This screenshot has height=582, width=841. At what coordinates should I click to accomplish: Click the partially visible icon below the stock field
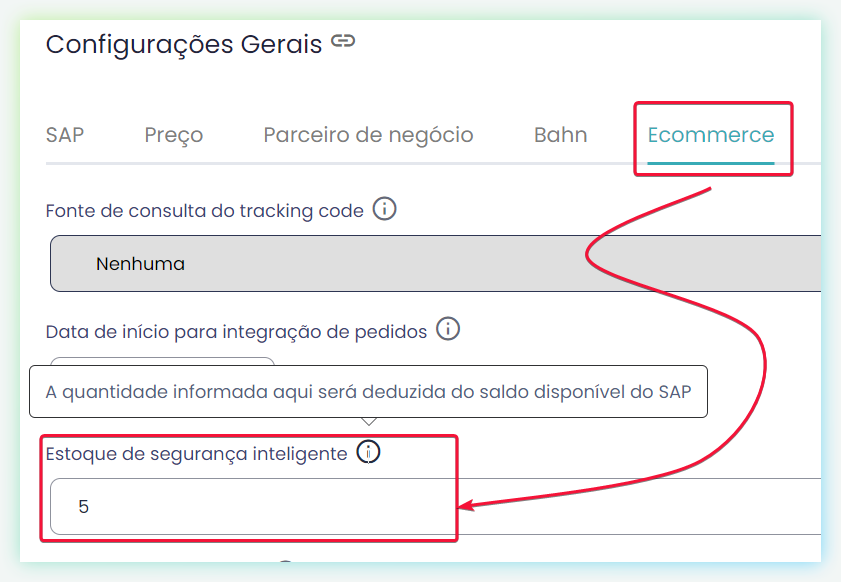click(x=286, y=561)
